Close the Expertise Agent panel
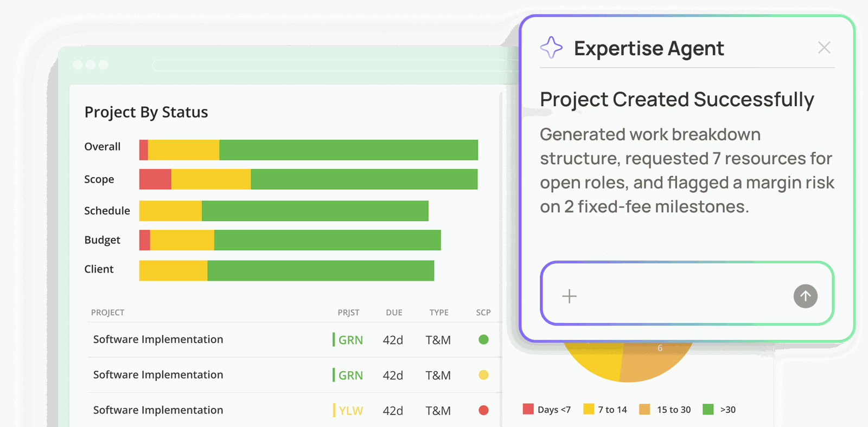Screen dimensions: 868x427 pos(824,48)
